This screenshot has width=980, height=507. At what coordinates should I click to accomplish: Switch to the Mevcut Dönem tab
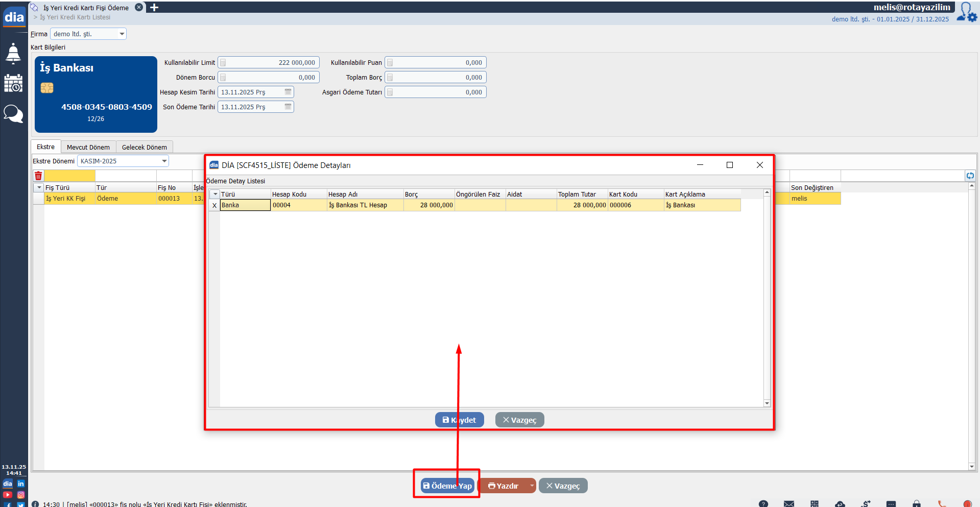pyautogui.click(x=88, y=148)
